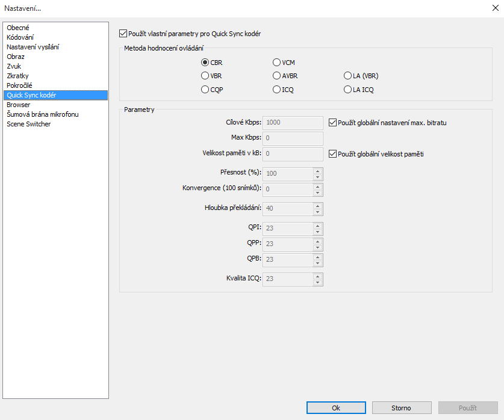Toggle 'Použít globální velikost paměti' checkbox

333,154
